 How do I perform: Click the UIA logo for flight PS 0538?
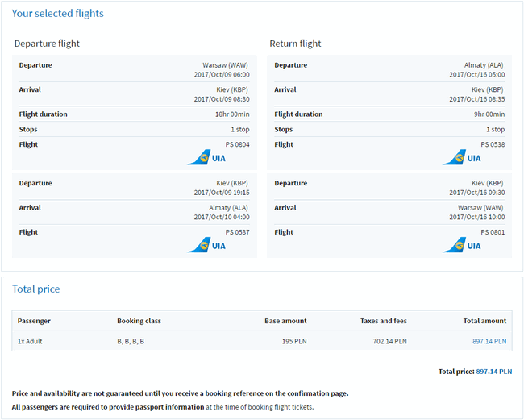pos(462,157)
